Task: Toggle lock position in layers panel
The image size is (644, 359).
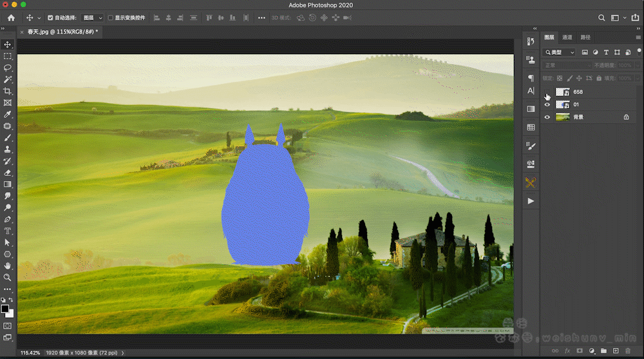Action: pos(579,78)
